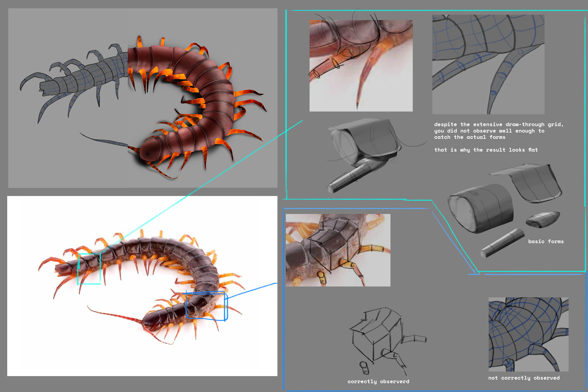The image size is (588, 392).
Task: Click the text 'despite the extensive draw-through grid,'
Action: coord(499,124)
